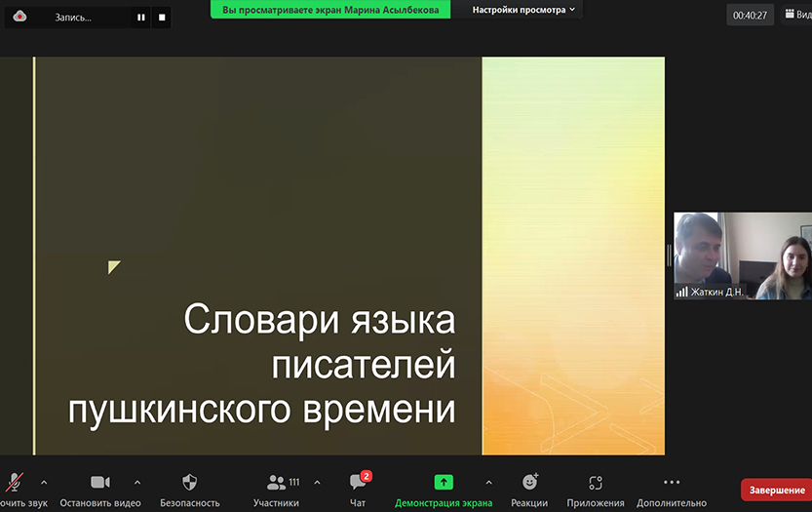Screen dimensions: 812x512
Task: Open the Реакции emoji menu
Action: pyautogui.click(x=529, y=483)
